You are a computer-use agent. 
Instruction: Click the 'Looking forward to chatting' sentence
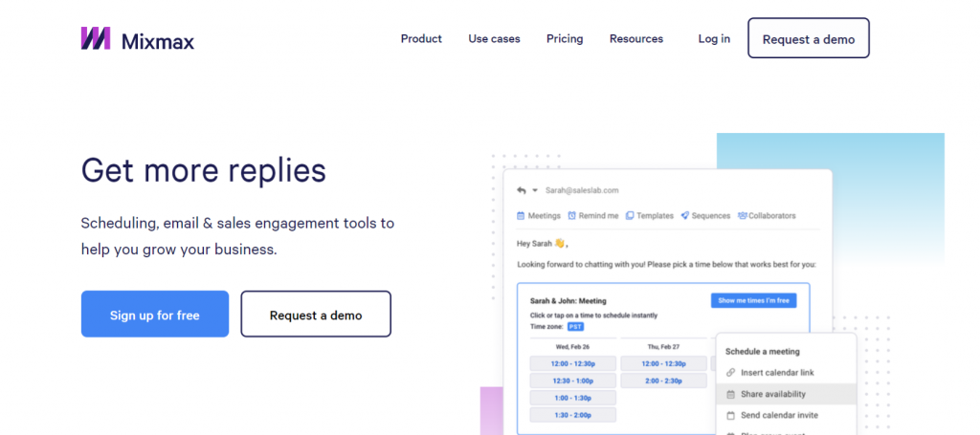coord(666,265)
